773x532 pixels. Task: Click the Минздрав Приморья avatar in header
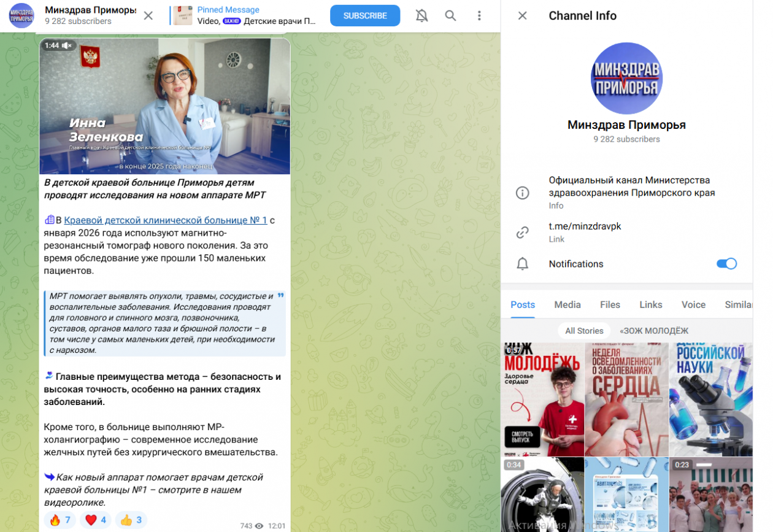click(21, 16)
